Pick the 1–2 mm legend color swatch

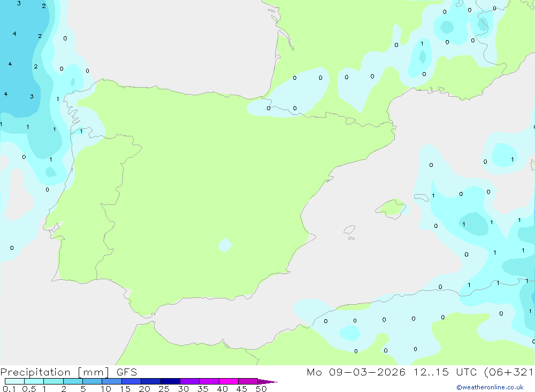tap(53, 381)
